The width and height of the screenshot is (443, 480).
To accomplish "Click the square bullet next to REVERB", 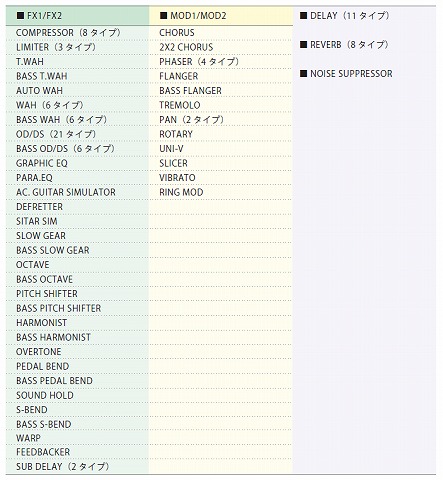I will click(303, 45).
